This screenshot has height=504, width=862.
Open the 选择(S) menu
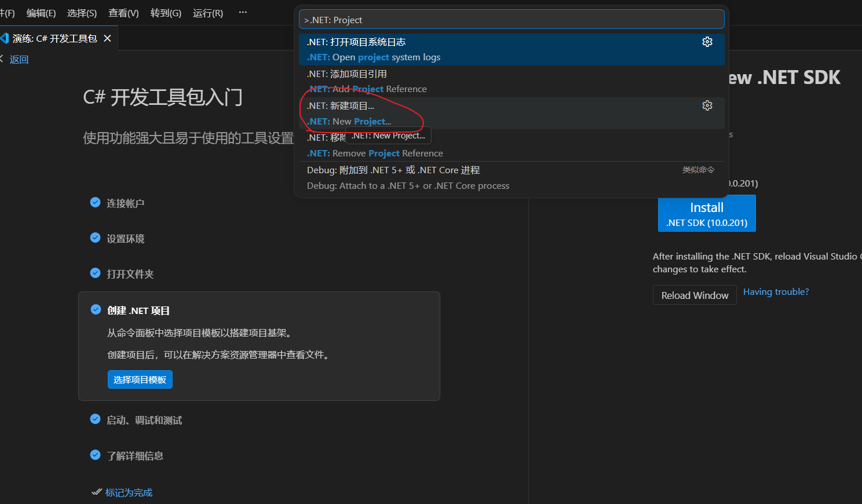click(x=82, y=13)
